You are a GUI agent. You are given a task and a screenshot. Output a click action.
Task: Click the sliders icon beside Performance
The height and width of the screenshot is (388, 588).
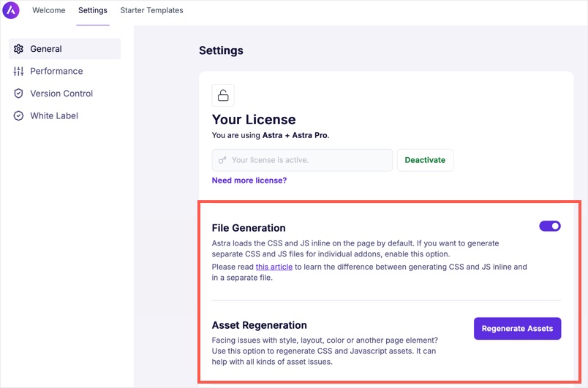pos(18,71)
